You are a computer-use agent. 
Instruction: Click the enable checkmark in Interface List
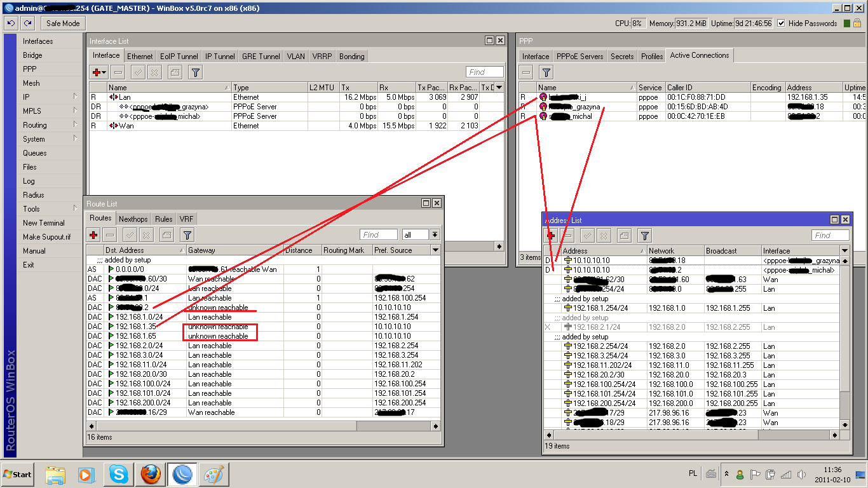(x=139, y=72)
